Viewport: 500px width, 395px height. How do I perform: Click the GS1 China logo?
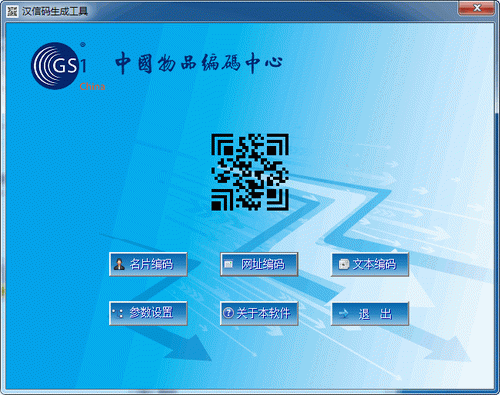click(x=68, y=66)
